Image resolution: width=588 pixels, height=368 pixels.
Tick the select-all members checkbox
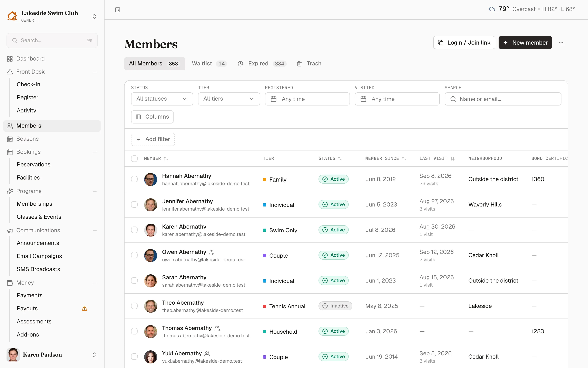pos(134,158)
